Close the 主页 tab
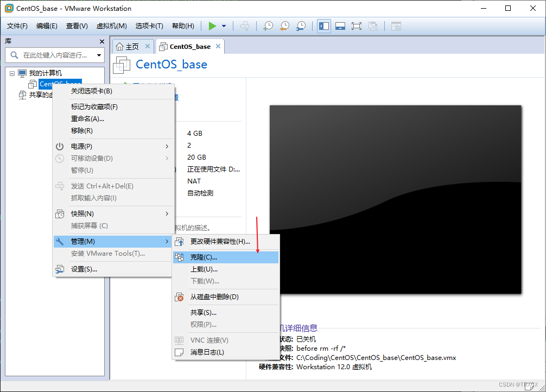546x392 pixels. click(148, 46)
